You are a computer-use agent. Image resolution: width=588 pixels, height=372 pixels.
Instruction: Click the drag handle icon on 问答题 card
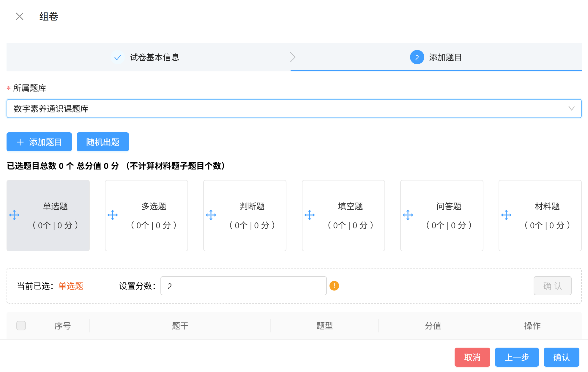tap(408, 215)
